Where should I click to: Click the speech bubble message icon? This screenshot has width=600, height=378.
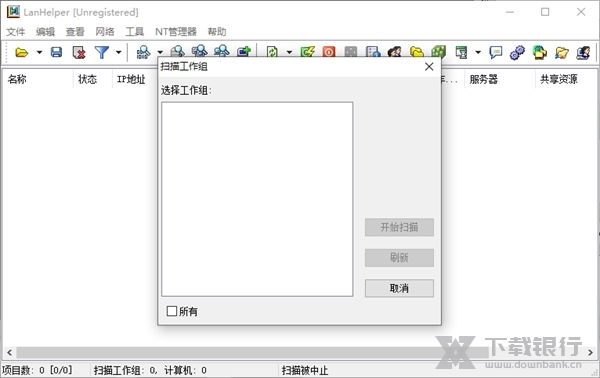496,52
